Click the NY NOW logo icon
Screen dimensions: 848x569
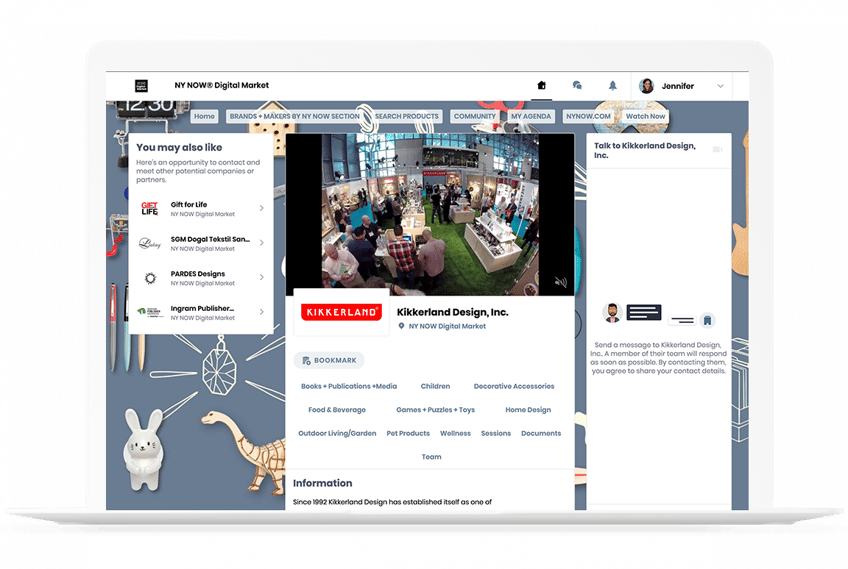[142, 86]
